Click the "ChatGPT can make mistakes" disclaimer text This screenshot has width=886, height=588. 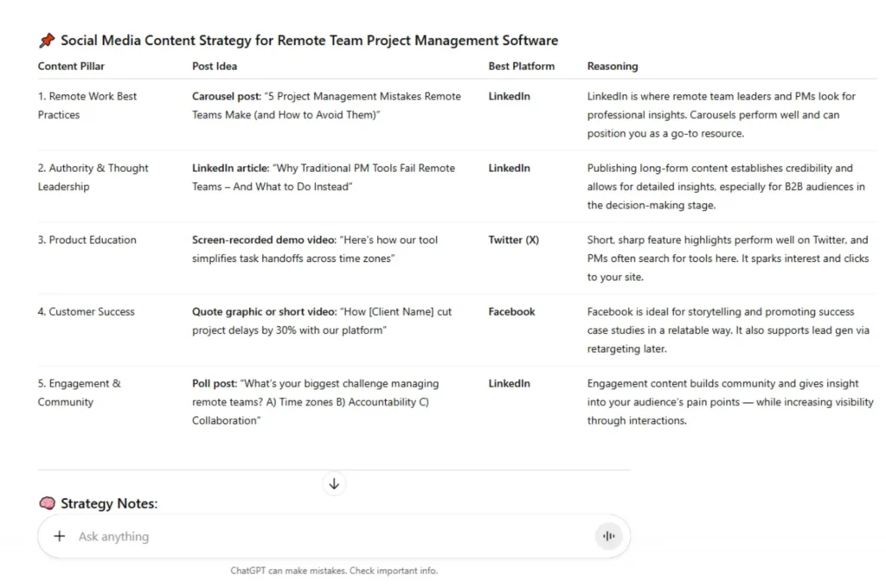[334, 571]
